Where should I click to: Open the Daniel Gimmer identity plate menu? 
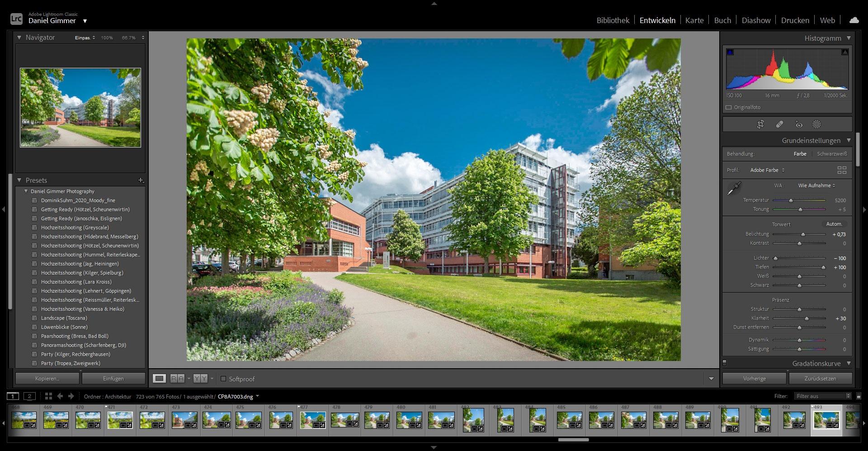[85, 21]
